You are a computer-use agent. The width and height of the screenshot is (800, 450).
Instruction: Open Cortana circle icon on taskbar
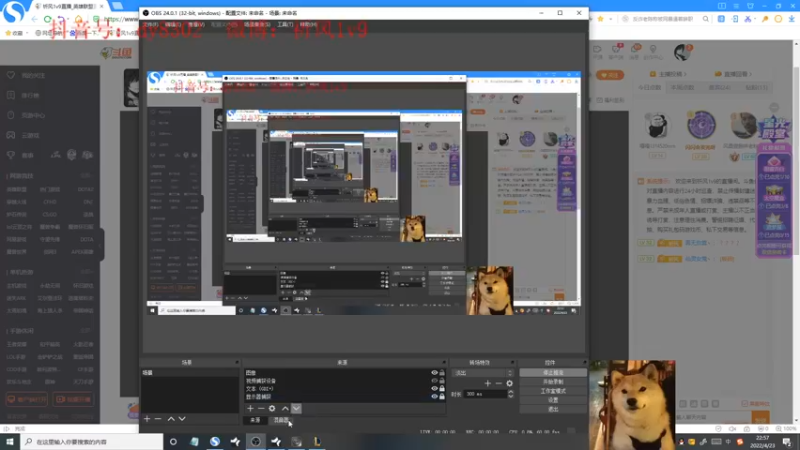(x=173, y=441)
